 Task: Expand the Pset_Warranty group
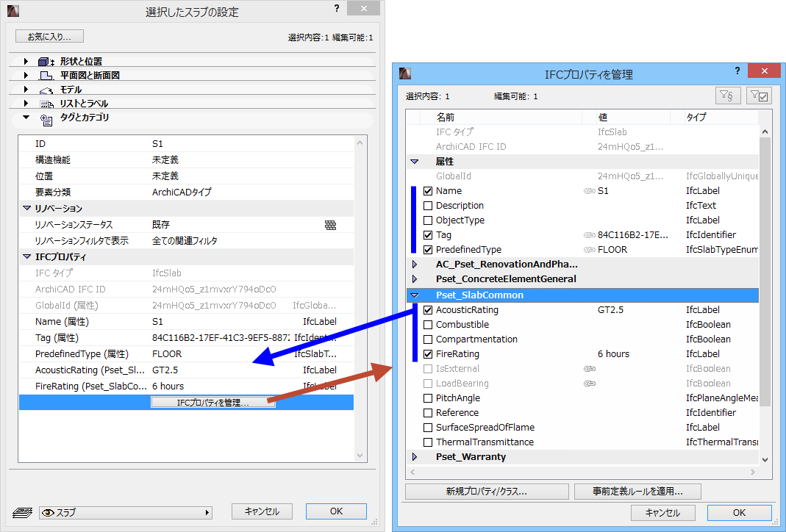(x=414, y=456)
